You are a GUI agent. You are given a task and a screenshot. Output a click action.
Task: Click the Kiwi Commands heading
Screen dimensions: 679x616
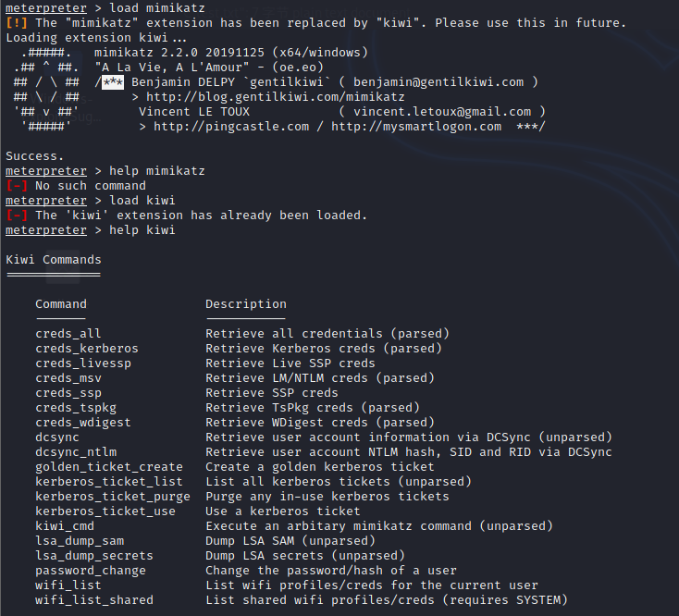click(x=54, y=260)
